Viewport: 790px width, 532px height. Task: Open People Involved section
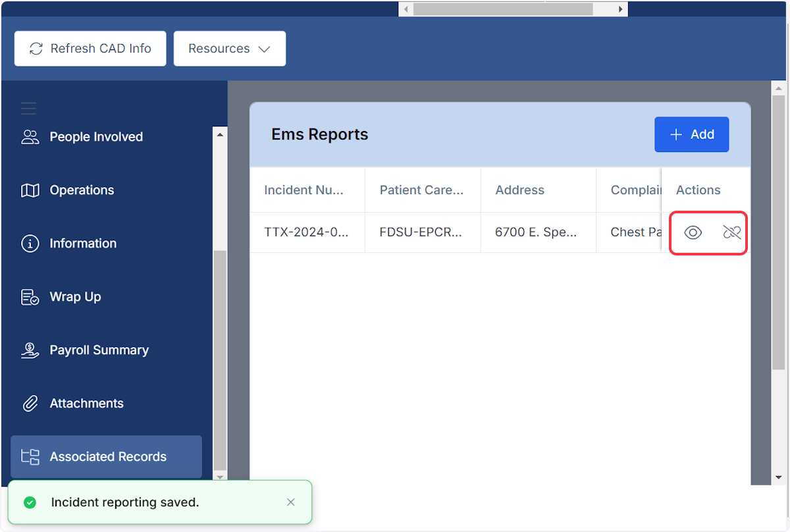click(x=106, y=137)
